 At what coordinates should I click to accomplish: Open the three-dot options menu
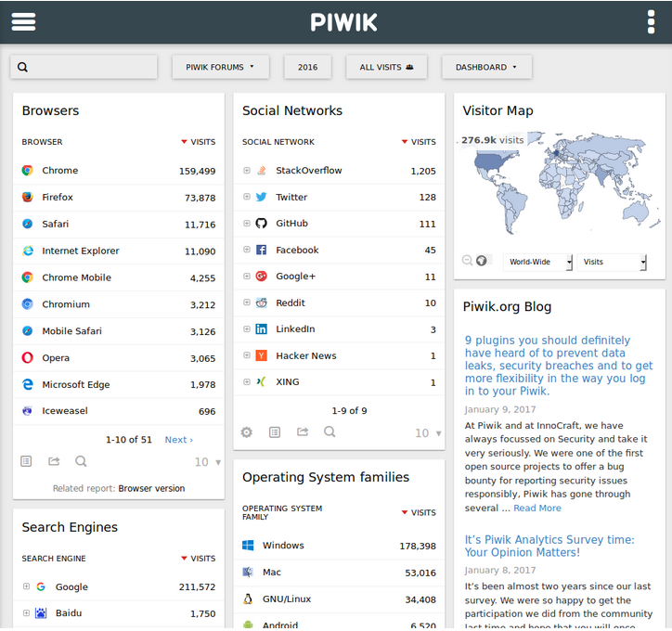[x=651, y=21]
